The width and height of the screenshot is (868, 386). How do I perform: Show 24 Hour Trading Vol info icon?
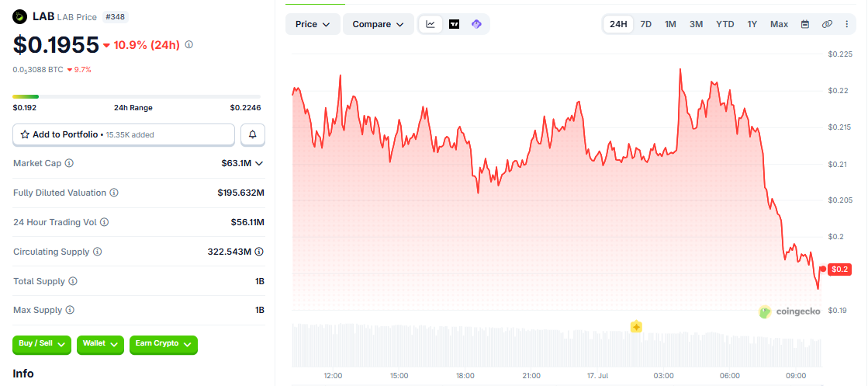click(x=104, y=222)
